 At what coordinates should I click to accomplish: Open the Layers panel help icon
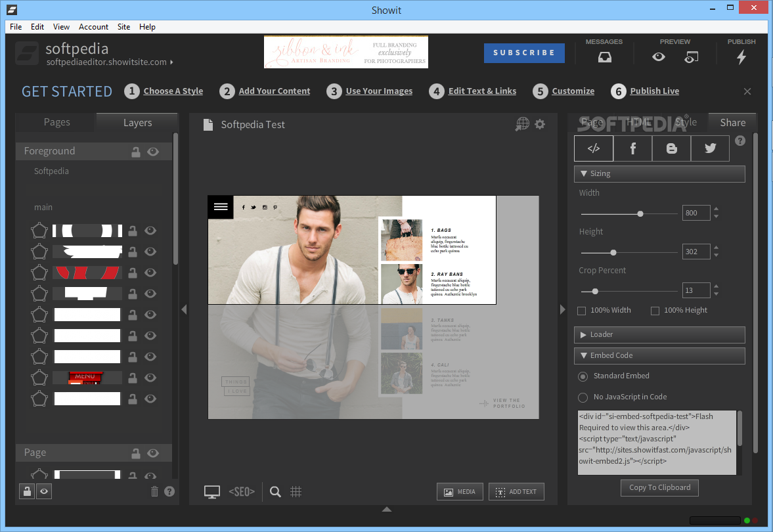coord(169,491)
